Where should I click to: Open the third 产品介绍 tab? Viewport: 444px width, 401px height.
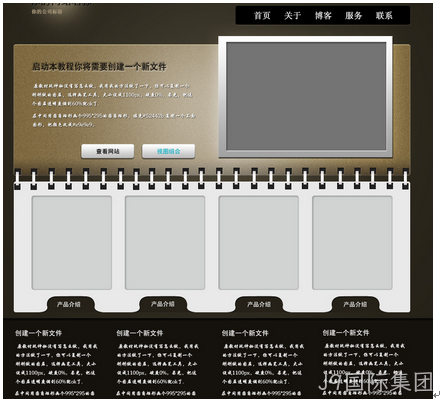(x=259, y=304)
